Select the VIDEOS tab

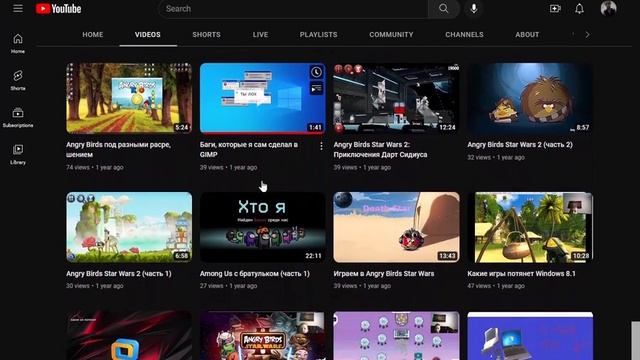click(148, 35)
